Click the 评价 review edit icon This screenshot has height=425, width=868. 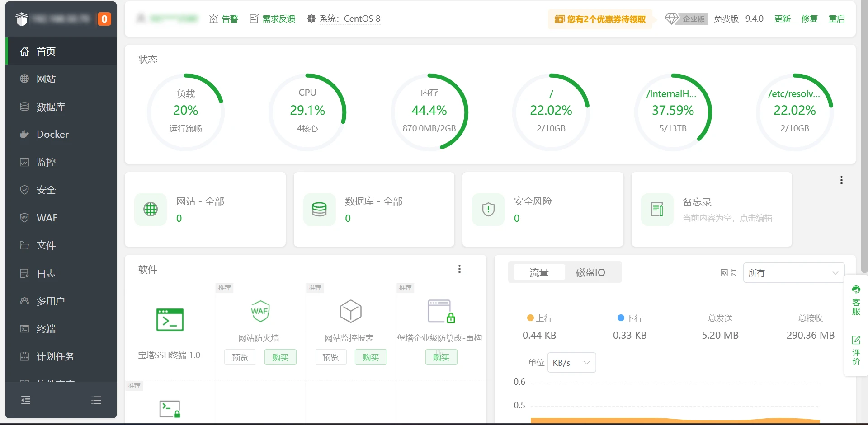pos(856,340)
